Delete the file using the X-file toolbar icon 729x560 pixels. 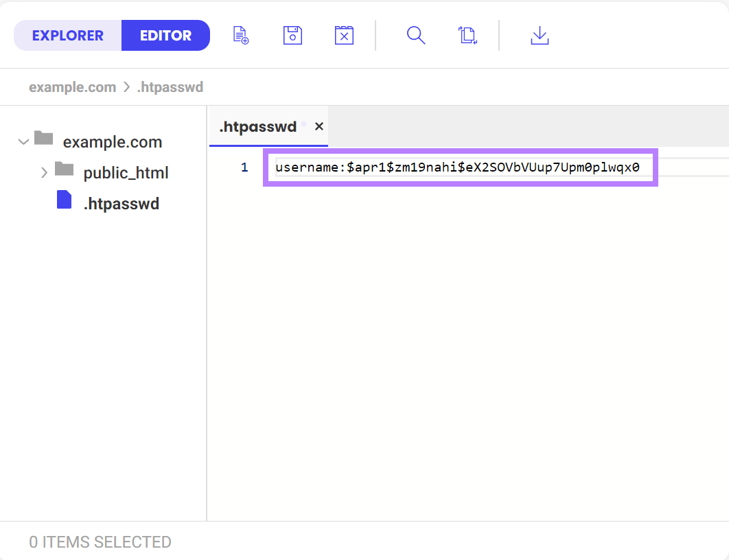pyautogui.click(x=344, y=35)
